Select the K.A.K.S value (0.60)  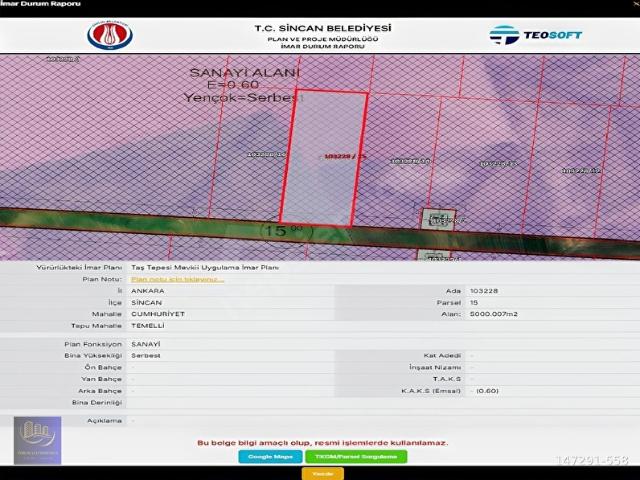487,391
